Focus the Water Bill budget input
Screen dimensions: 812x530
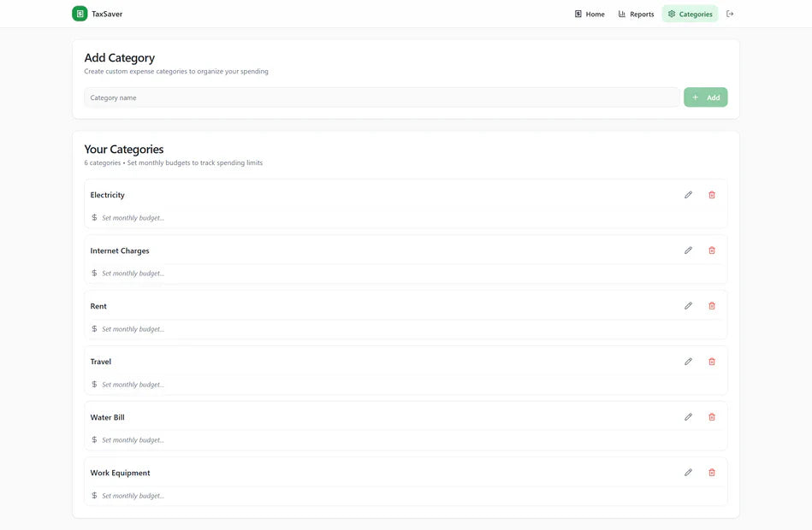click(406, 440)
